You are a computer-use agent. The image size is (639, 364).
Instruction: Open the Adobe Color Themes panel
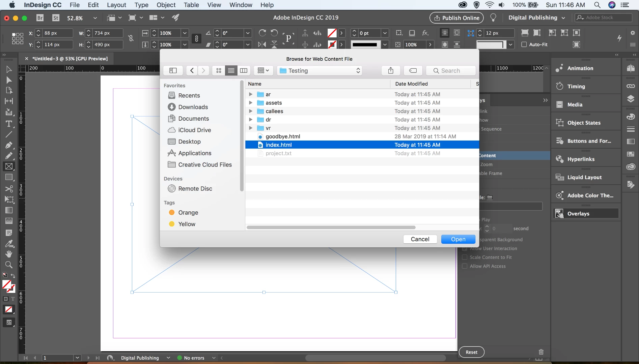(x=586, y=195)
